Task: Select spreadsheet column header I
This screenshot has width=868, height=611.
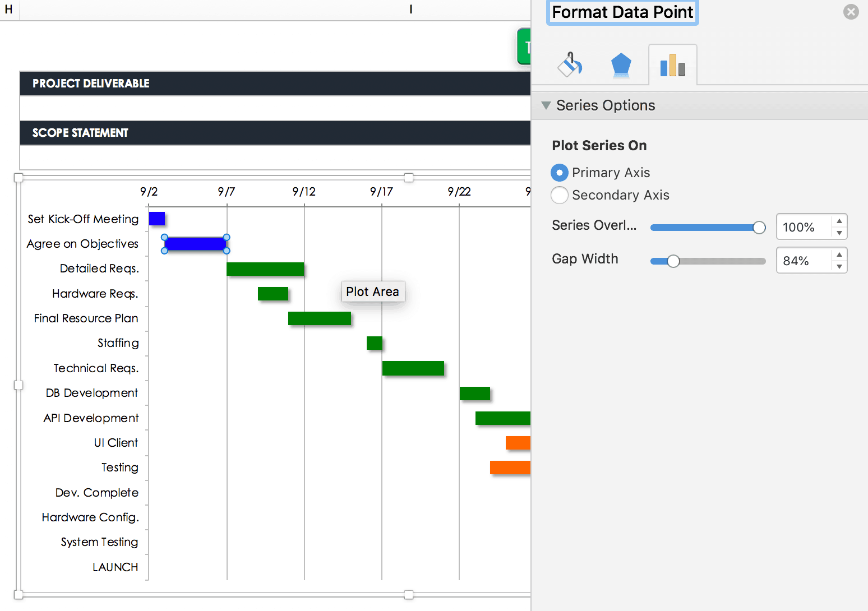Action: 410,9
